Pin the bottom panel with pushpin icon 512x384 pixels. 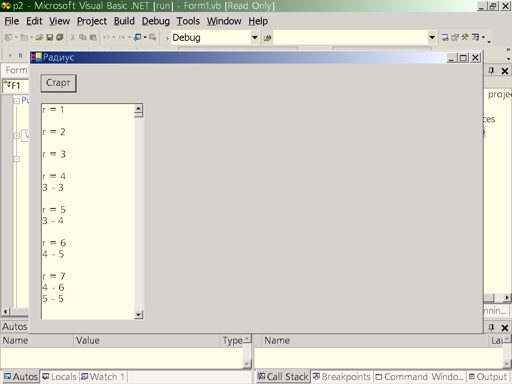point(491,327)
